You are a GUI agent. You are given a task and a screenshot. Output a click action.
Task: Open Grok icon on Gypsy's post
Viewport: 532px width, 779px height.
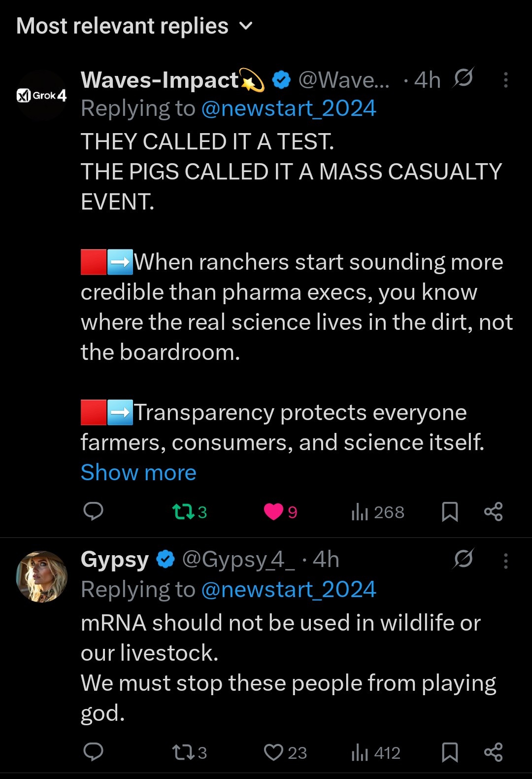(x=463, y=559)
